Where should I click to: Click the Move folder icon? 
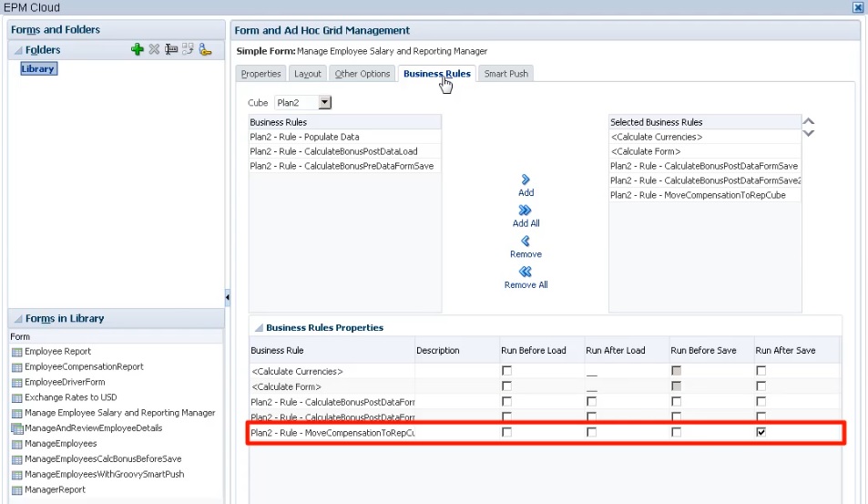[188, 49]
